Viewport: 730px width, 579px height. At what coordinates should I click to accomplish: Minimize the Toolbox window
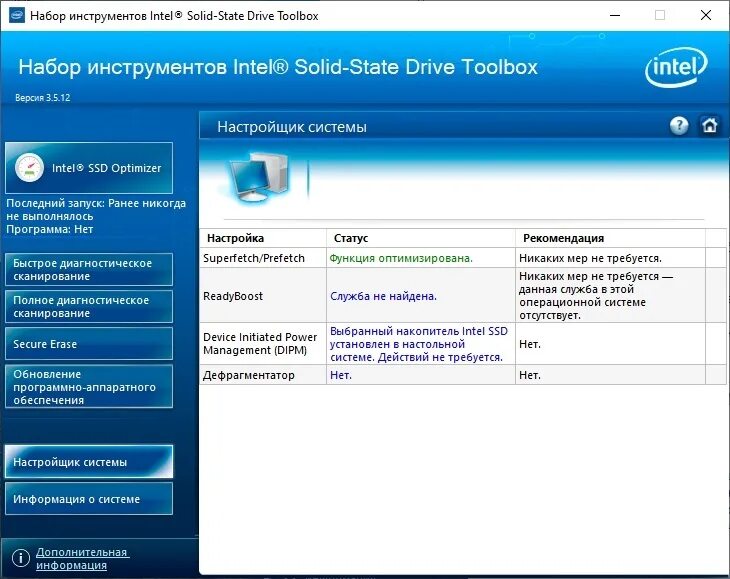click(x=615, y=15)
